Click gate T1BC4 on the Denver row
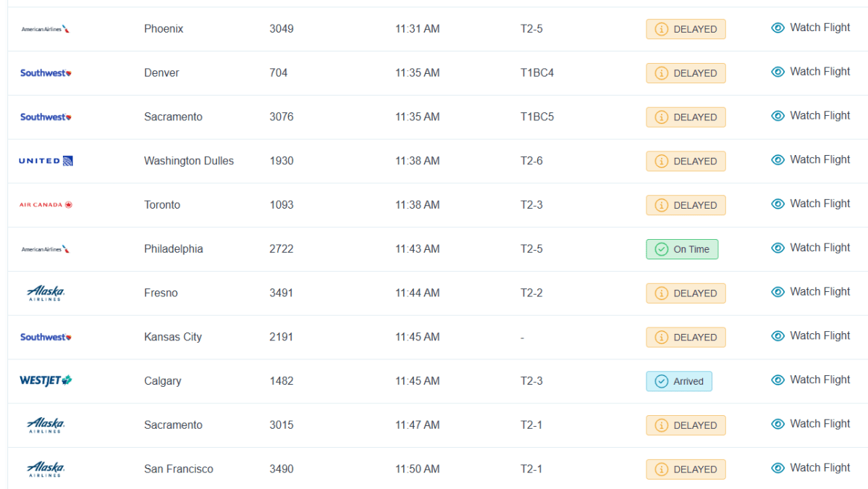Screen dimensions: 868x489 tap(536, 73)
